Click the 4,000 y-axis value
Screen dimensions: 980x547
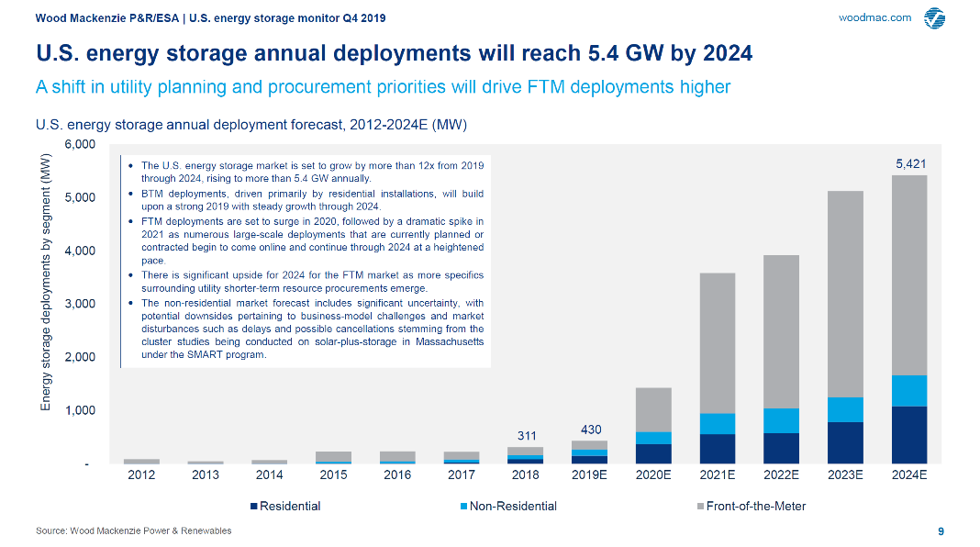(x=80, y=251)
